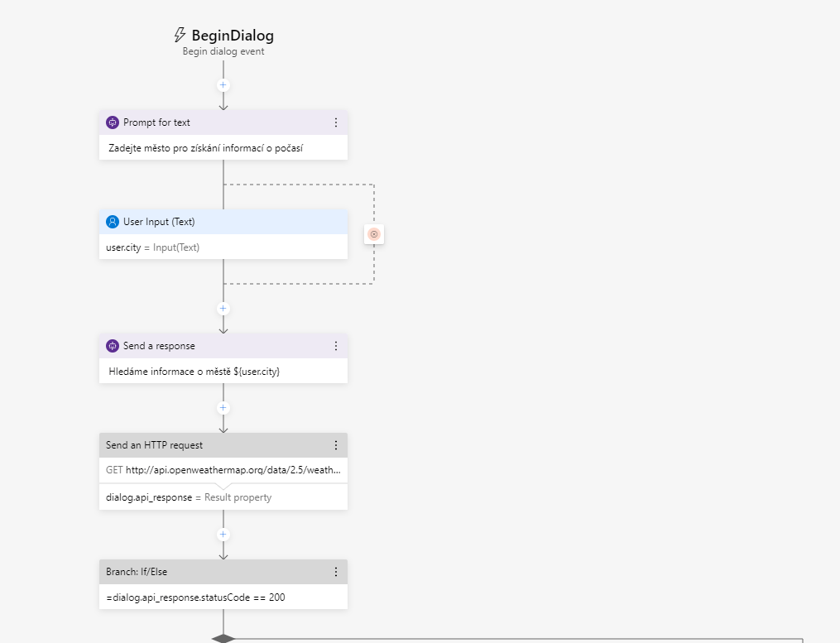Open the Branch: If/Else options menu

[x=336, y=572]
